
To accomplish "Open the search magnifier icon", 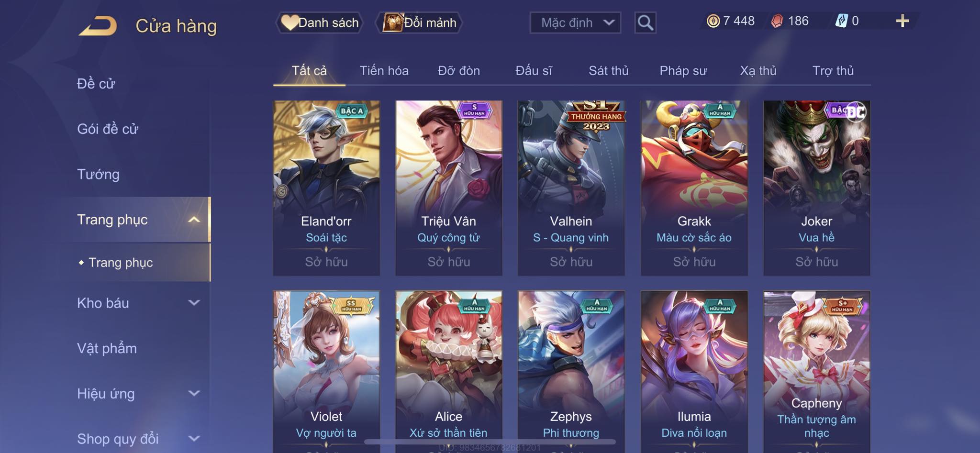I will click(645, 22).
